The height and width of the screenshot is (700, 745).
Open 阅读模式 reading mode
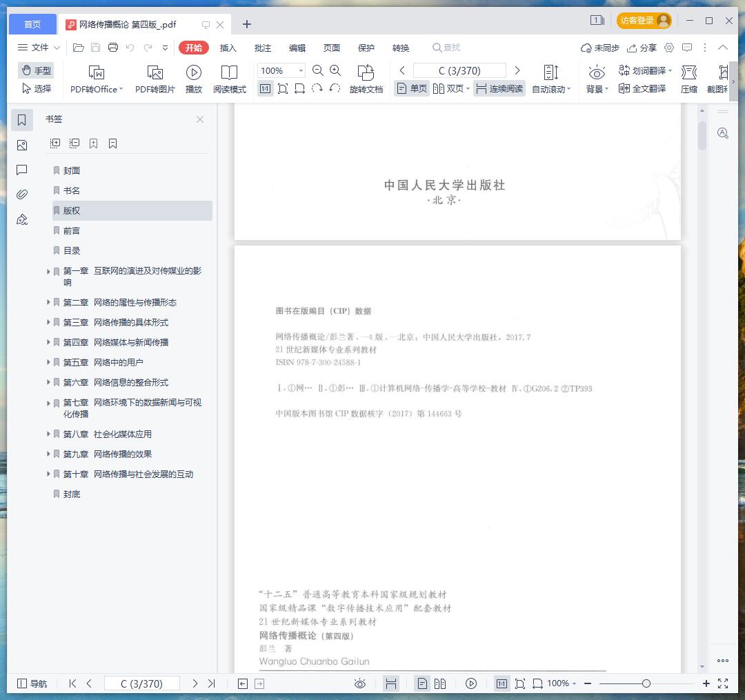[x=230, y=79]
